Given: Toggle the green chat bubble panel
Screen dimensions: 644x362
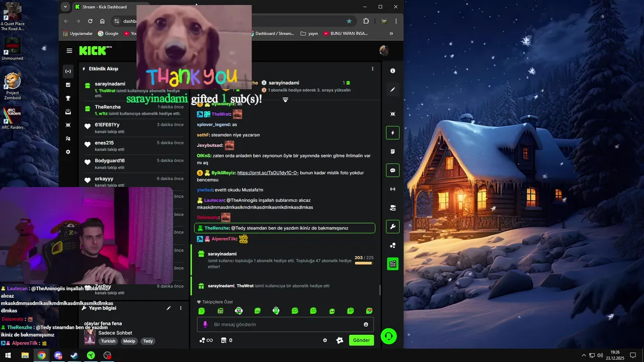Looking at the screenshot, I should (393, 170).
